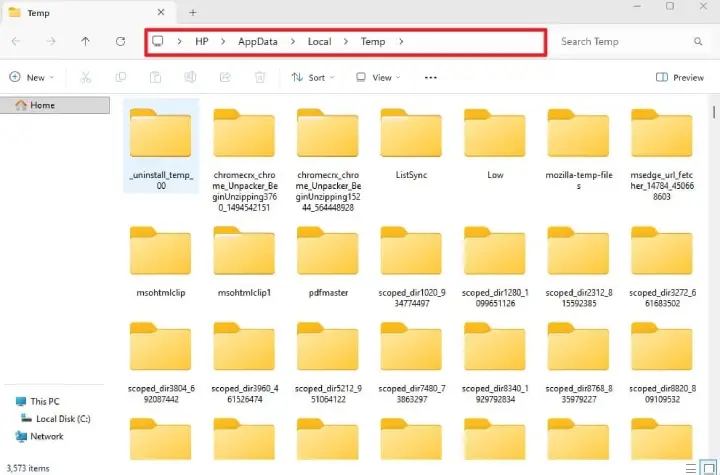Select the scoped_dir8340 folder
The image size is (720, 475).
coord(495,363)
